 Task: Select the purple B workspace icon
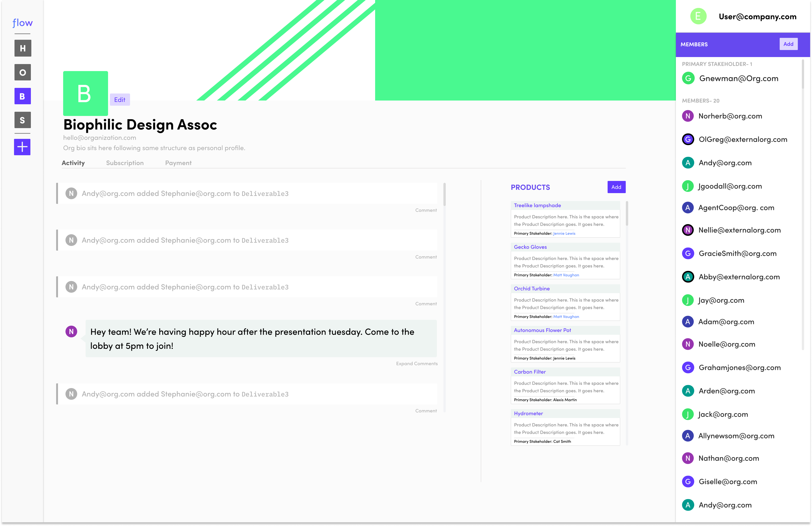click(x=22, y=96)
